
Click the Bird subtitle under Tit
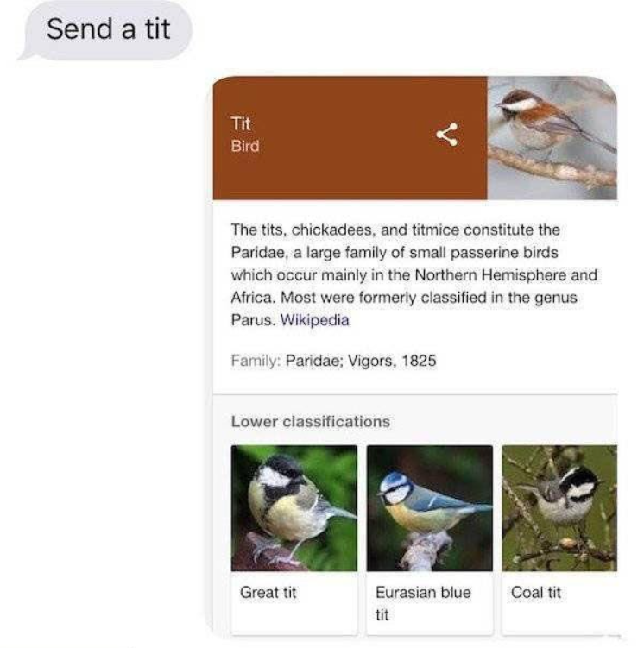tap(245, 146)
